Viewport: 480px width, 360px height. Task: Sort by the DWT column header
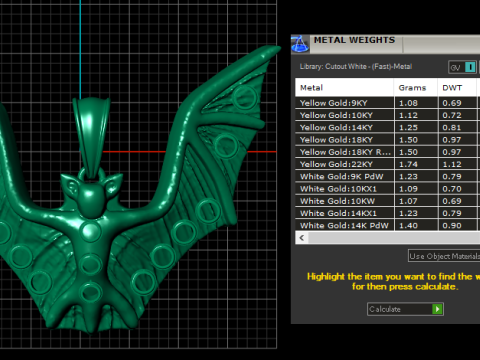click(457, 88)
